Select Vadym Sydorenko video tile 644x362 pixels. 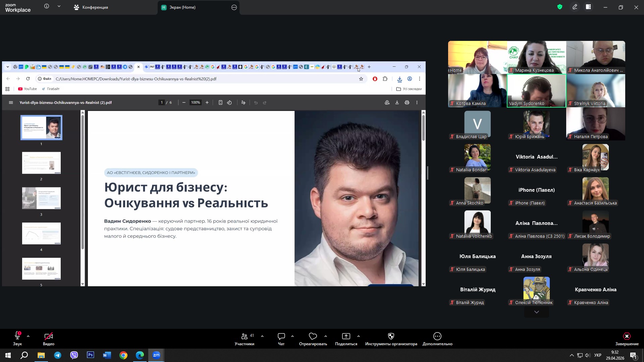pyautogui.click(x=536, y=90)
